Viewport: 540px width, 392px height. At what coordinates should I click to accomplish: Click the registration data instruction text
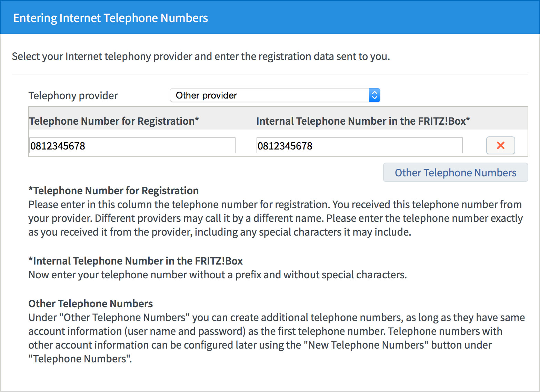point(201,56)
